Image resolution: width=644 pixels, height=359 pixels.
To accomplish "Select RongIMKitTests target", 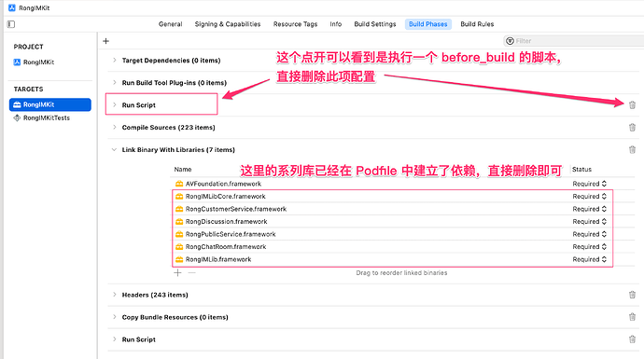I will click(x=47, y=117).
